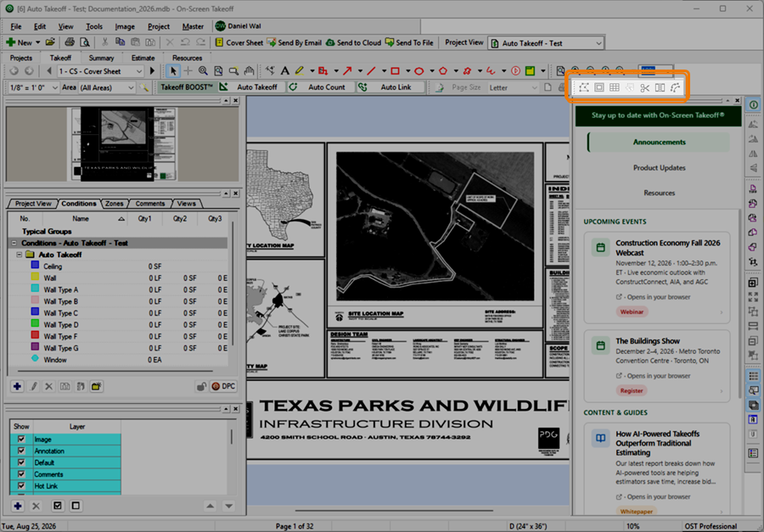764x532 pixels.
Task: Switch to the Summary tab
Action: 101,58
